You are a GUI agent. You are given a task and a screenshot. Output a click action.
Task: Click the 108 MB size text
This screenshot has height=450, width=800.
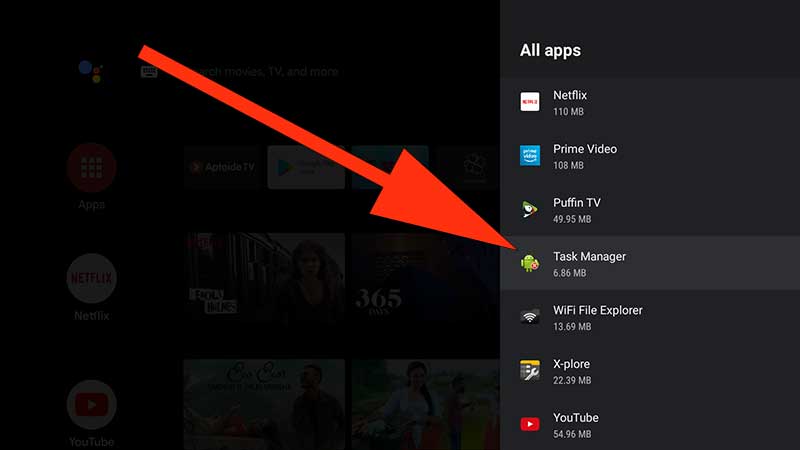pos(568,165)
